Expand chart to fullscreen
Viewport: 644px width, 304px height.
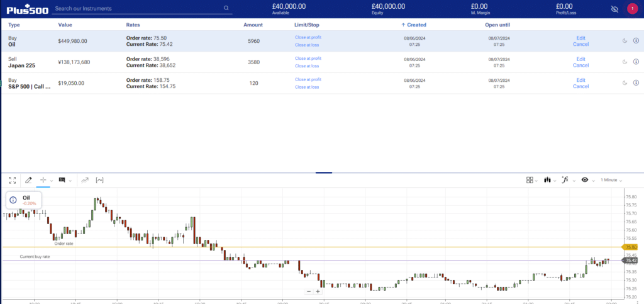tap(13, 180)
